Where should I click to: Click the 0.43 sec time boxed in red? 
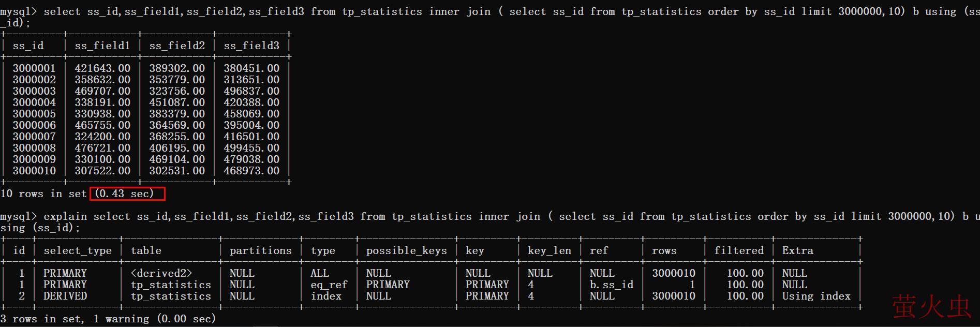[x=127, y=194]
